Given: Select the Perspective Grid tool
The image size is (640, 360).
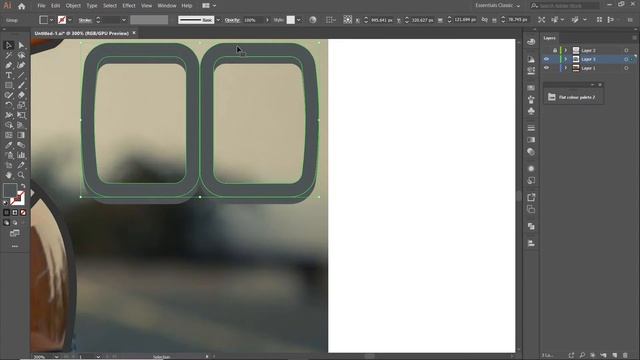Looking at the screenshot, I should click(21, 125).
